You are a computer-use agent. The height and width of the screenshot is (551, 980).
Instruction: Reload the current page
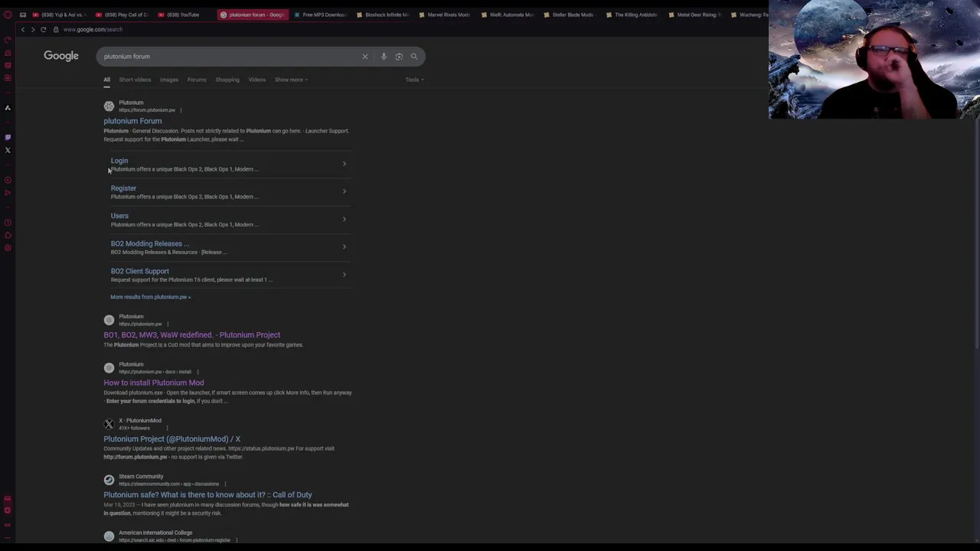coord(44,29)
